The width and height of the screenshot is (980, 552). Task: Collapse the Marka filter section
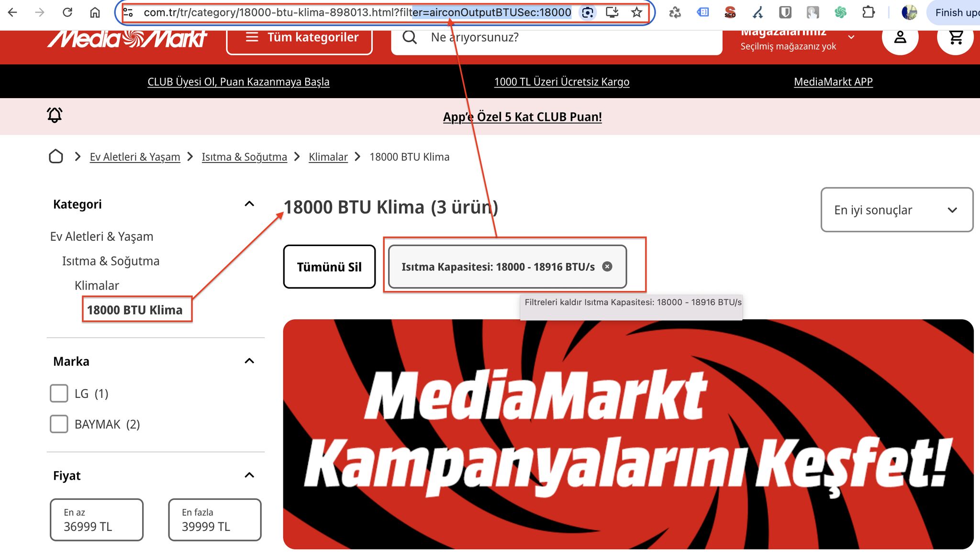pyautogui.click(x=249, y=361)
